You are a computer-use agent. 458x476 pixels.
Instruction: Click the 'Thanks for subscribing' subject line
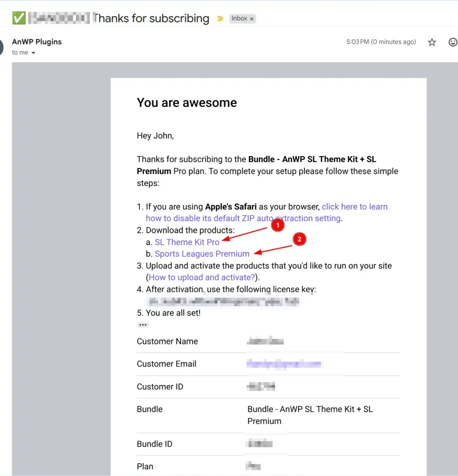click(x=151, y=19)
